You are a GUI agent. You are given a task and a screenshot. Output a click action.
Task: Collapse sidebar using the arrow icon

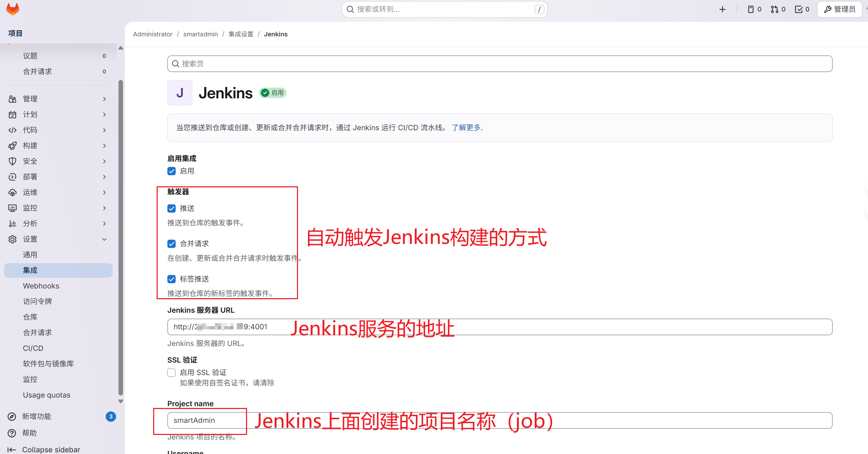12,450
